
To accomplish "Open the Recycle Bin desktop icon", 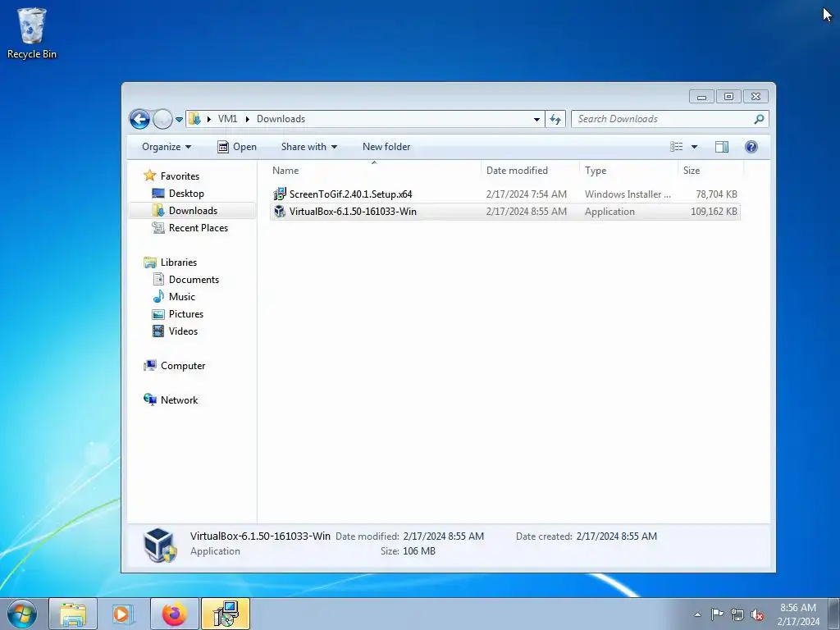I will point(32,33).
